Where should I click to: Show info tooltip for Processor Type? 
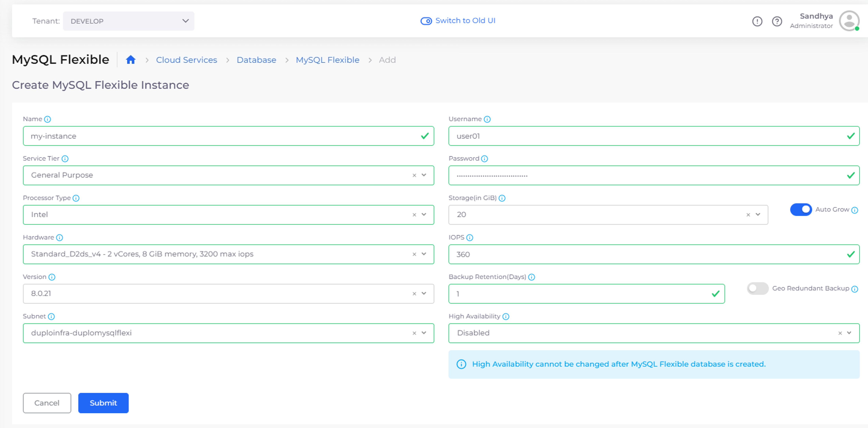[76, 198]
